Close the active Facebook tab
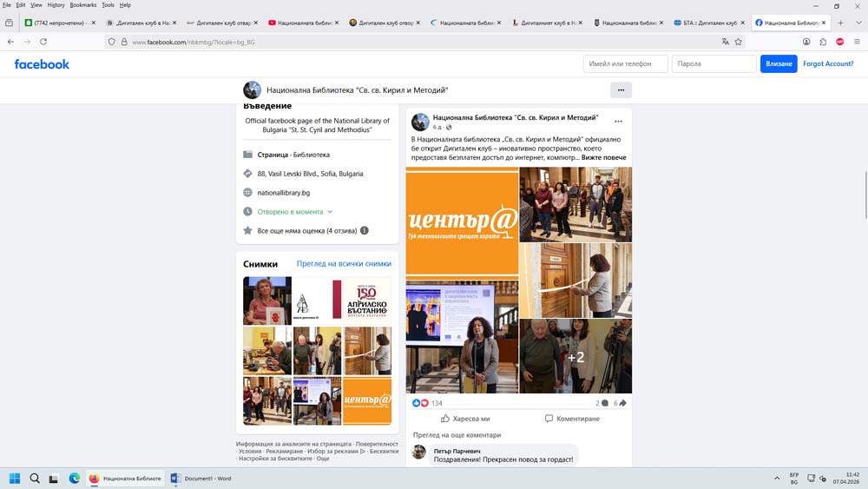Viewport: 868px width, 489px height. [x=824, y=23]
